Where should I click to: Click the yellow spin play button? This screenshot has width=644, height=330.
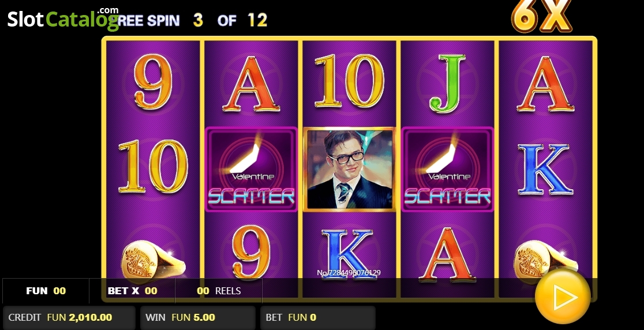coord(563,297)
